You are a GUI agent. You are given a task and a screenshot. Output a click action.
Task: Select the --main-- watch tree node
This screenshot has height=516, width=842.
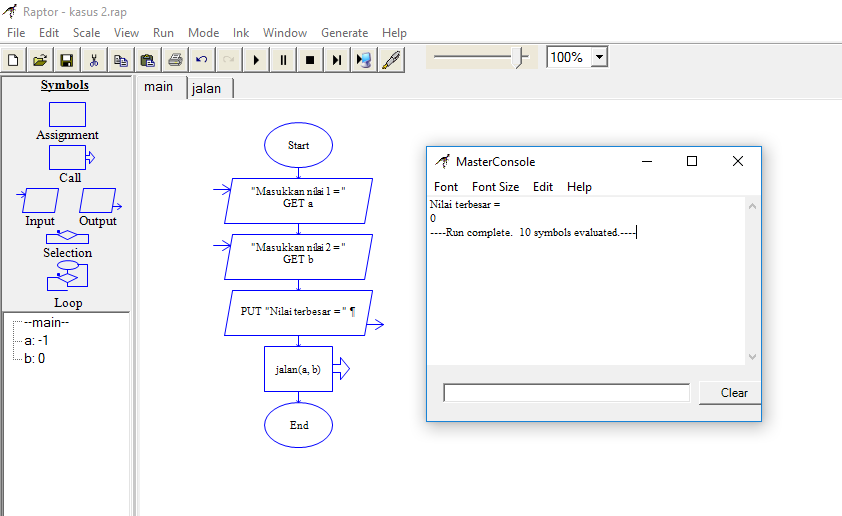[47, 323]
